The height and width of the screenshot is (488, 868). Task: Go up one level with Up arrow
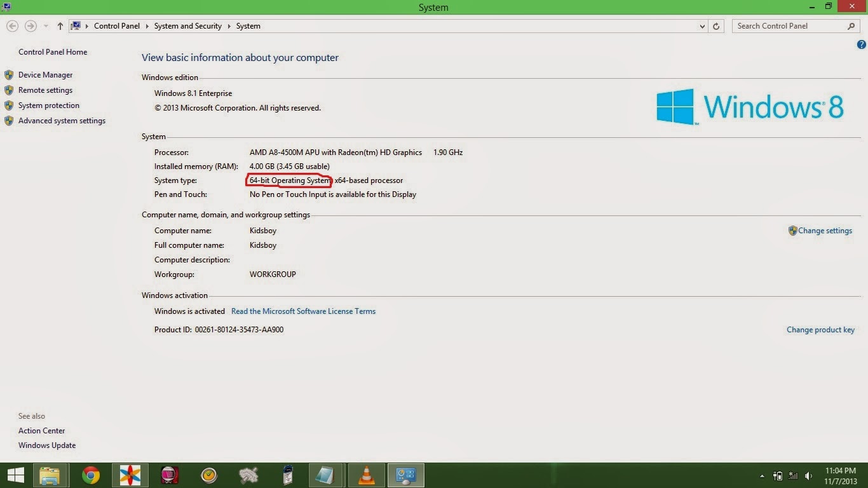coord(60,26)
